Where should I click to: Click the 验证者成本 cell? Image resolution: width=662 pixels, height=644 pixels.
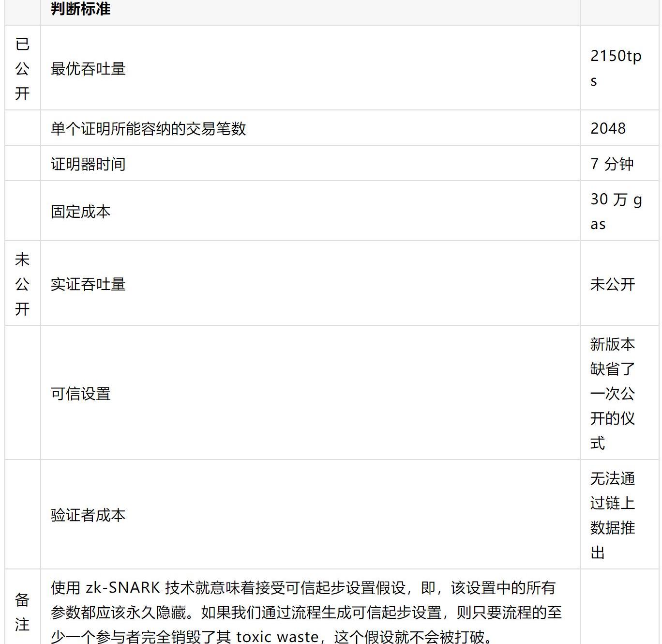point(88,515)
